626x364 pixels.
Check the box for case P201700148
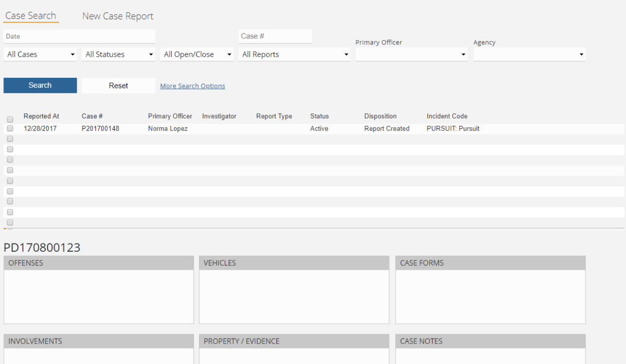10,128
